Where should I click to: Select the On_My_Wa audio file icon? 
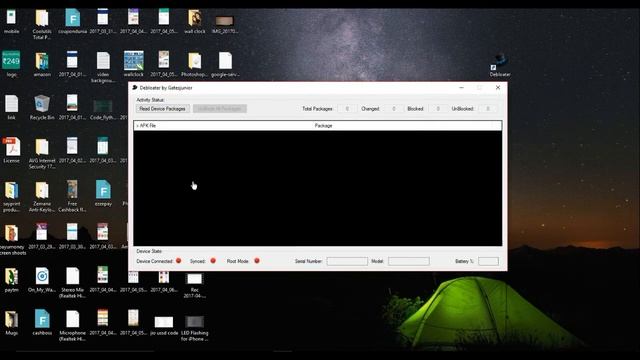click(x=42, y=280)
